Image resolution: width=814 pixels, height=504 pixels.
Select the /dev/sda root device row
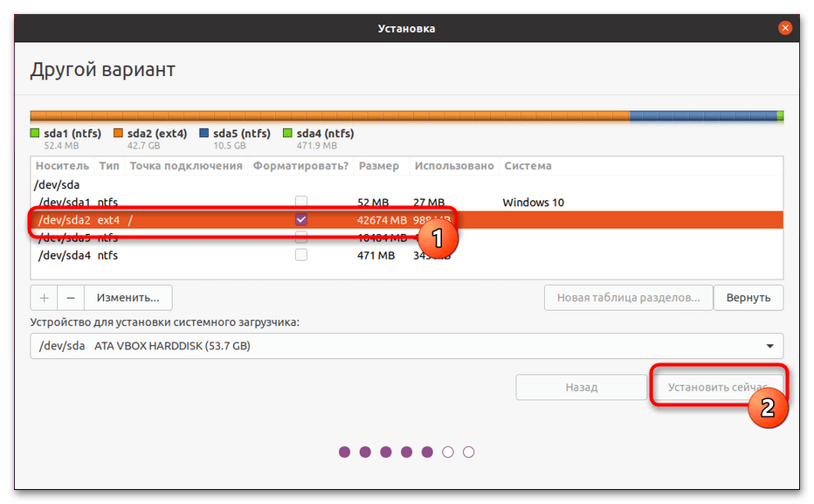(57, 184)
